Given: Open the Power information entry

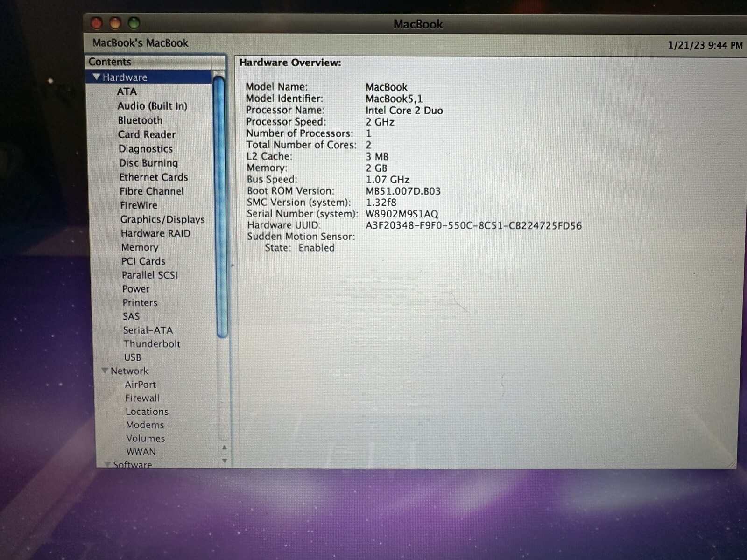Looking at the screenshot, I should (135, 289).
